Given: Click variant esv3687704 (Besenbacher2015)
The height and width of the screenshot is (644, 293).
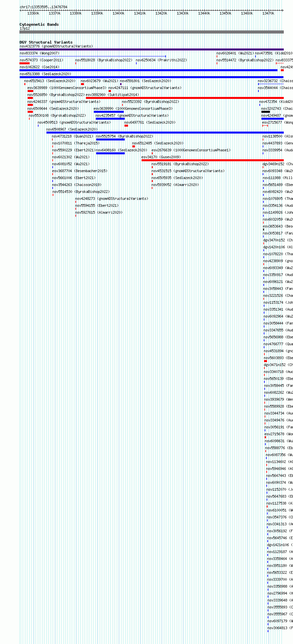Looking at the screenshot, I should coord(80,171).
